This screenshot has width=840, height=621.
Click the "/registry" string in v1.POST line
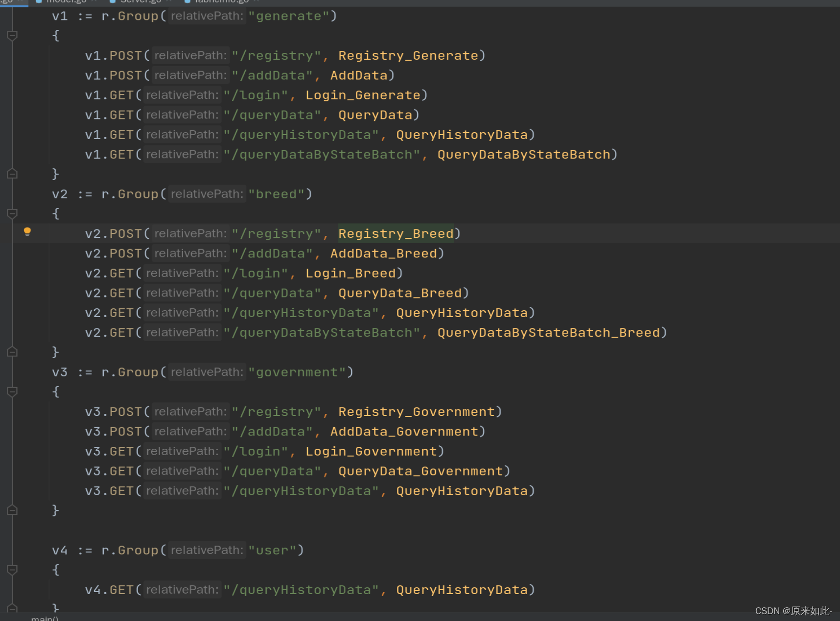point(276,55)
